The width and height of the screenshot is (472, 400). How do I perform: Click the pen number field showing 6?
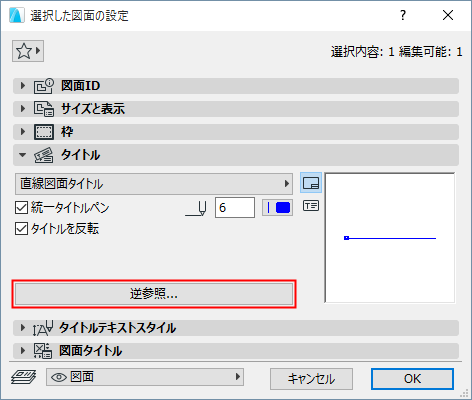[x=235, y=208]
